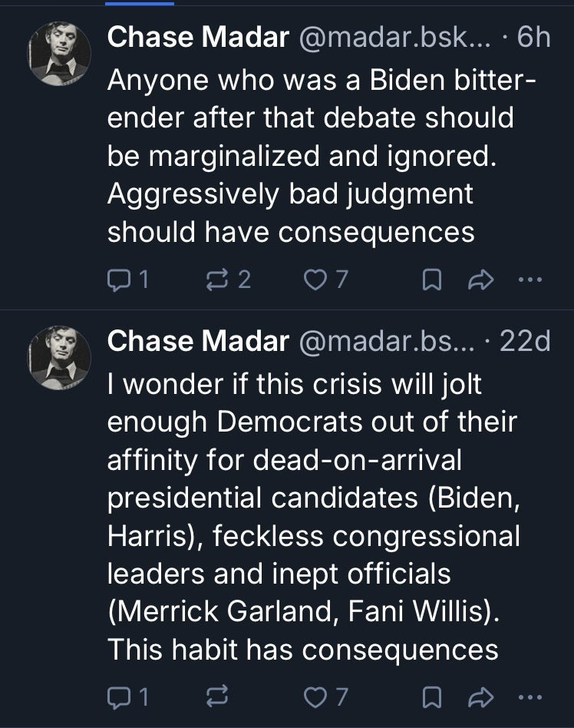Open more options on the 22d post
The width and height of the screenshot is (574, 728).
(x=529, y=697)
